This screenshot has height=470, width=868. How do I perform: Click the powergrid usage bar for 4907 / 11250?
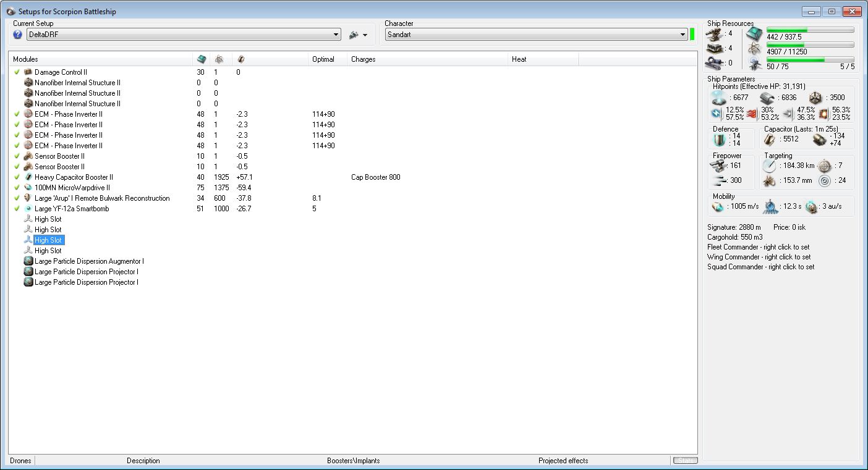(x=811, y=44)
